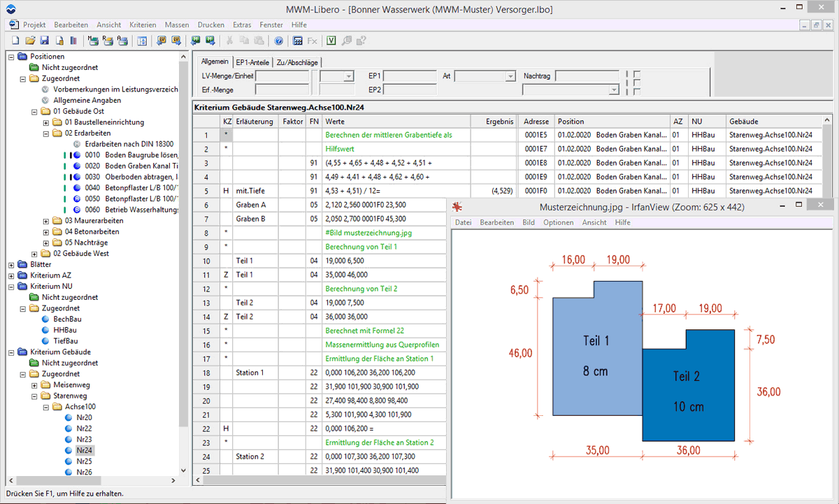Open IrfanView's Bild menu
The height and width of the screenshot is (504, 839).
click(529, 222)
